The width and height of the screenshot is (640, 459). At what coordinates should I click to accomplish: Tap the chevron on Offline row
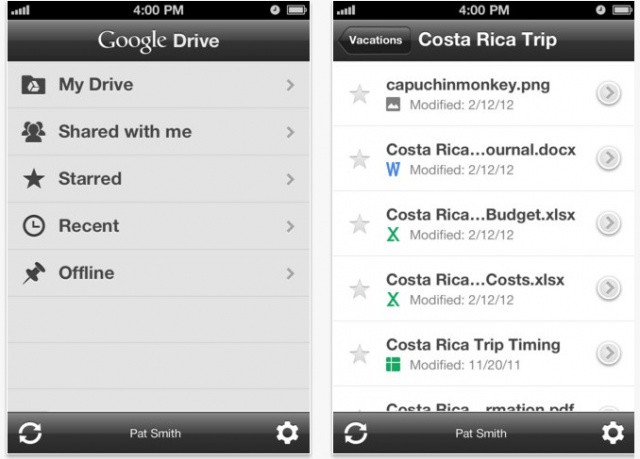click(290, 273)
